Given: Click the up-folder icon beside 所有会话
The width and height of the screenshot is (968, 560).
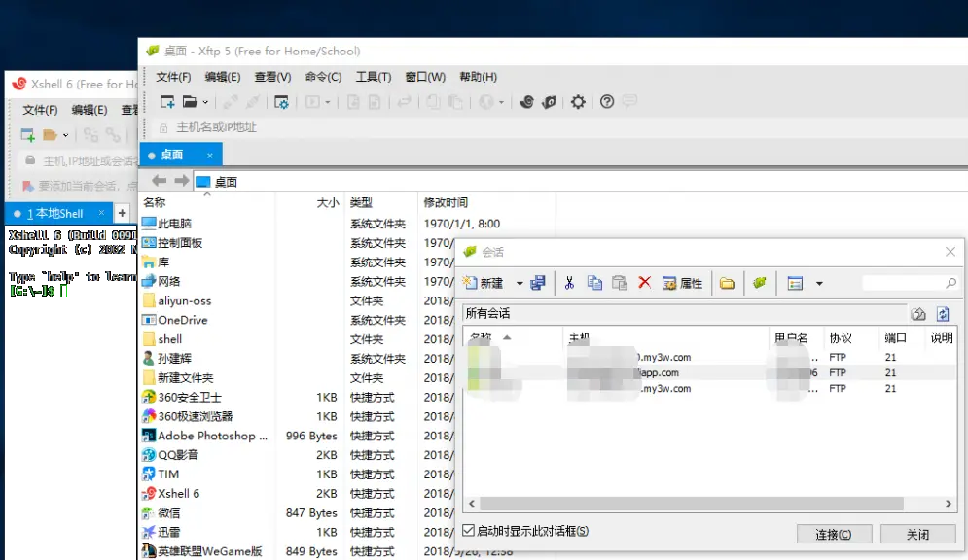Looking at the screenshot, I should 918,314.
